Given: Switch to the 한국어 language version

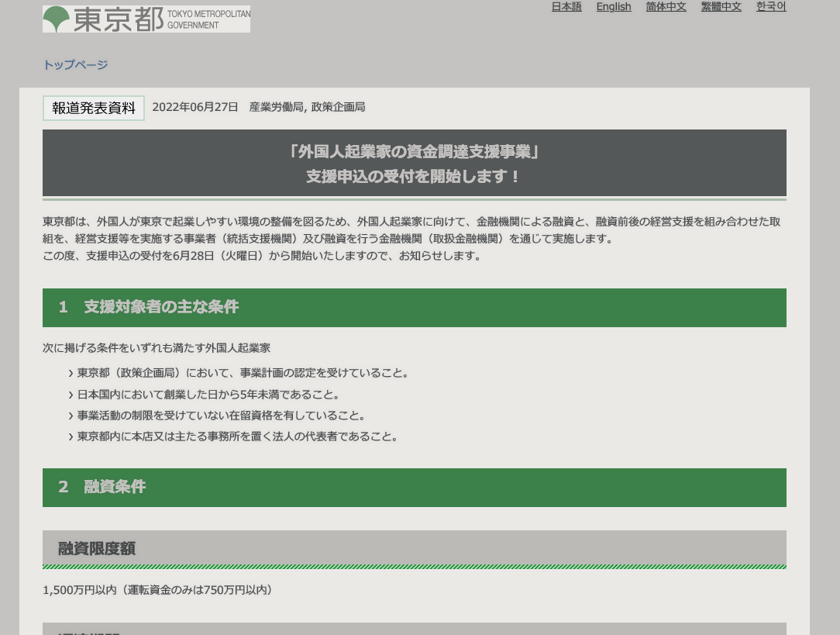Looking at the screenshot, I should point(771,7).
